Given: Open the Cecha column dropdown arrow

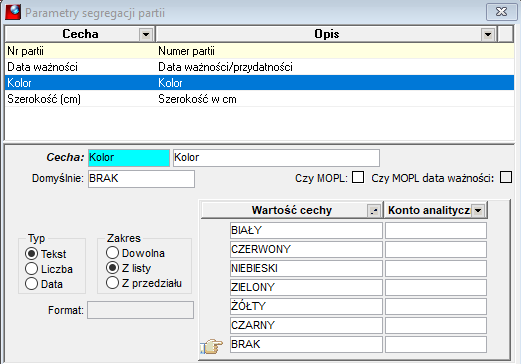Looking at the screenshot, I should 146,34.
